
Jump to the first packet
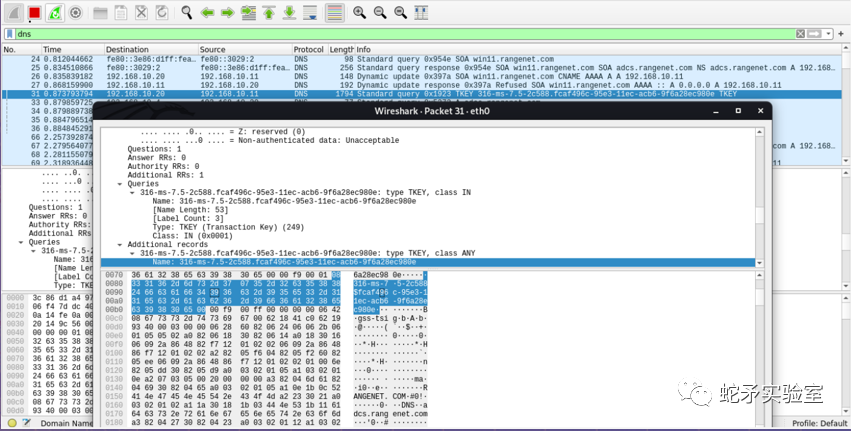click(x=269, y=12)
